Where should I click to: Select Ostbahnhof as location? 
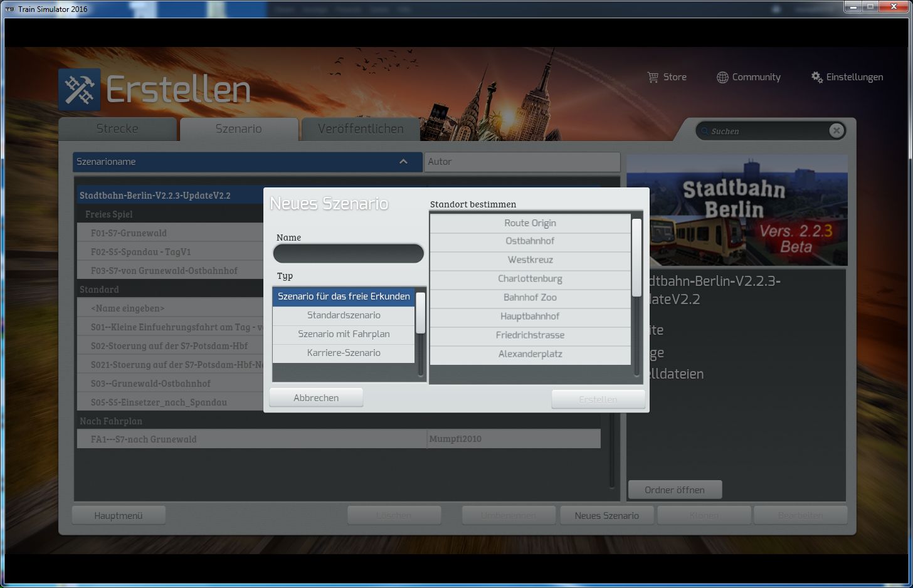coord(530,241)
